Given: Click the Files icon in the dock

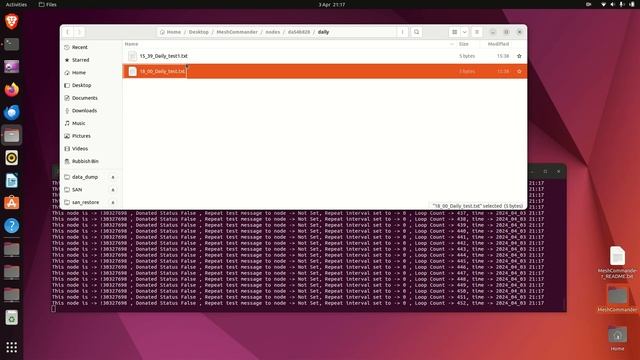Looking at the screenshot, I should (11, 135).
